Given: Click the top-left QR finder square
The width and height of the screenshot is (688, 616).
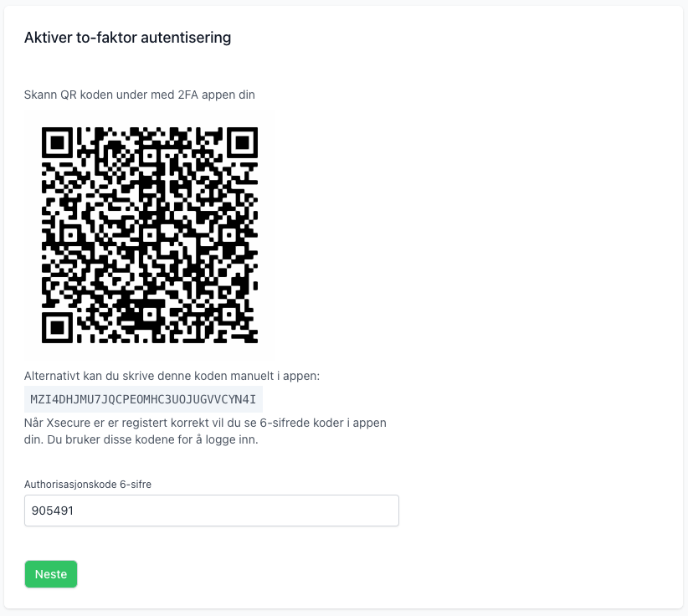Looking at the screenshot, I should [x=58, y=143].
